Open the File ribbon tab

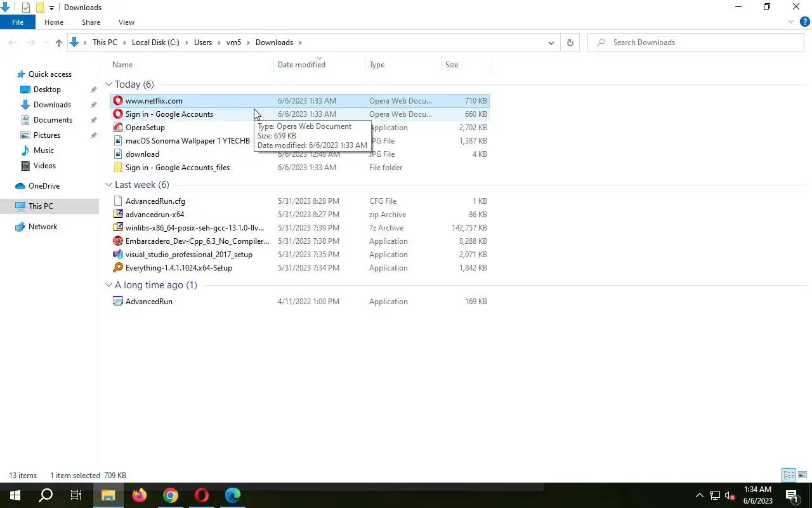[18, 22]
